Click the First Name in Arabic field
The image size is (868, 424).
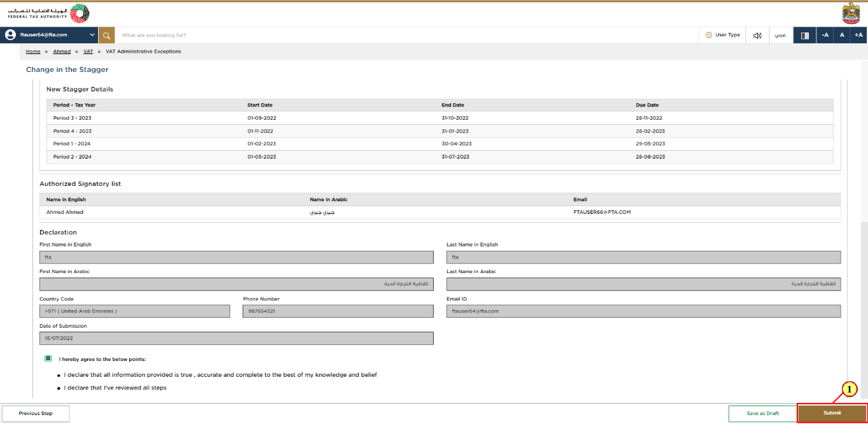[x=236, y=284]
